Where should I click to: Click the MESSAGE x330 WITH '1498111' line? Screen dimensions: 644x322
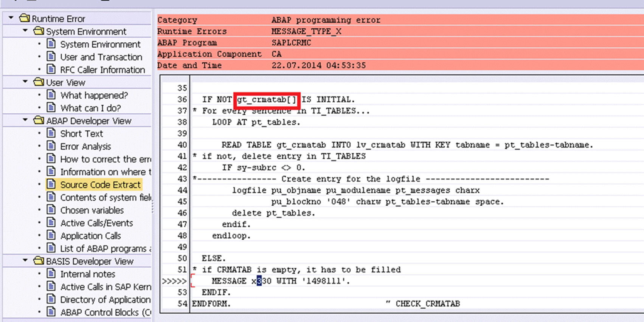281,281
